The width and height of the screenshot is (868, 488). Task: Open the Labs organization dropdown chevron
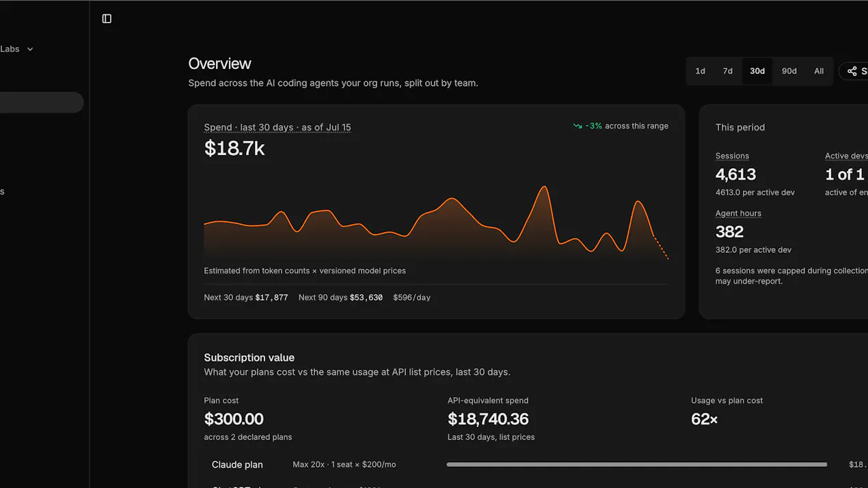coord(30,49)
